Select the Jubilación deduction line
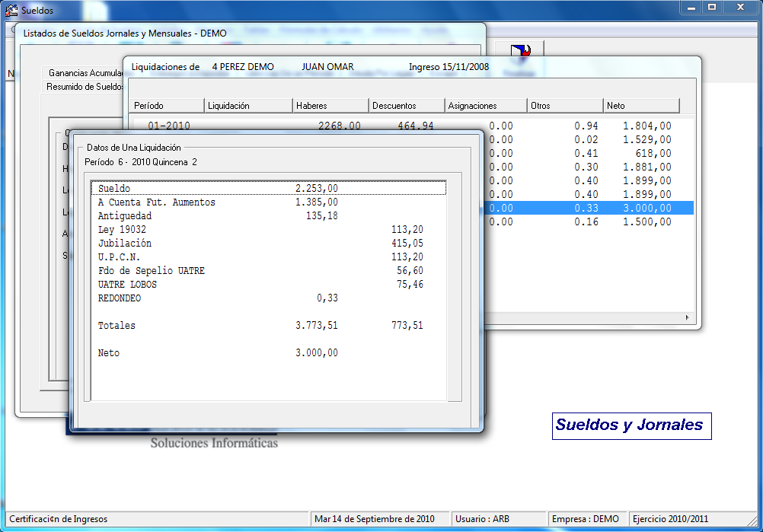 pos(269,243)
